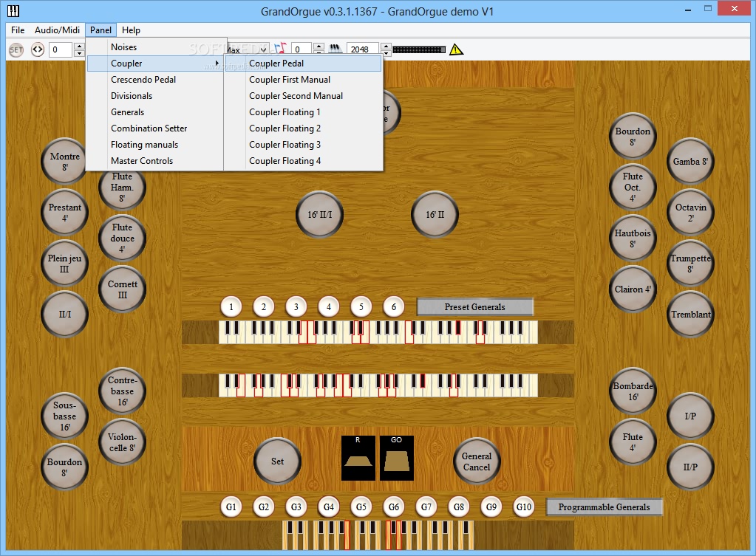Screen dimensions: 756x556
Task: Click the Preset Generals label
Action: pyautogui.click(x=475, y=307)
